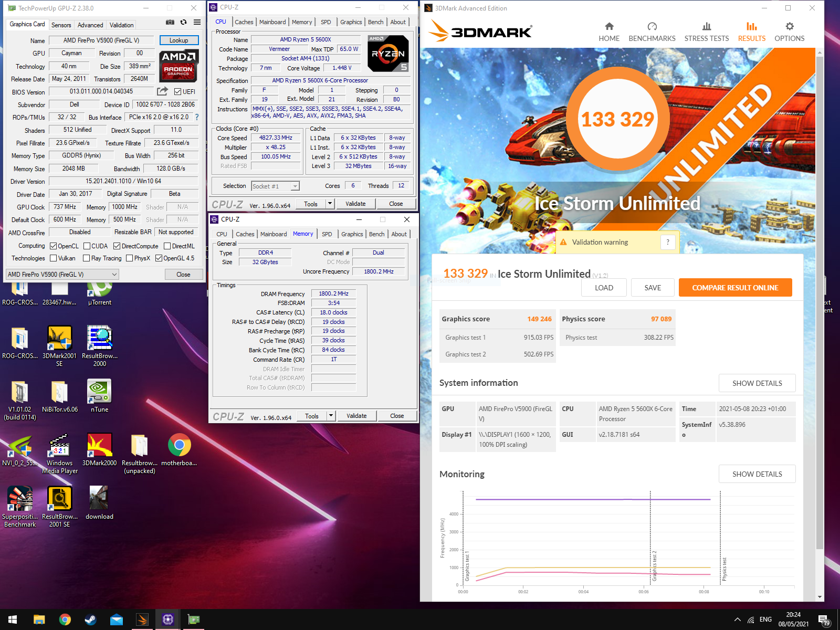Open the GPU-Z hamburger menu

[x=197, y=22]
